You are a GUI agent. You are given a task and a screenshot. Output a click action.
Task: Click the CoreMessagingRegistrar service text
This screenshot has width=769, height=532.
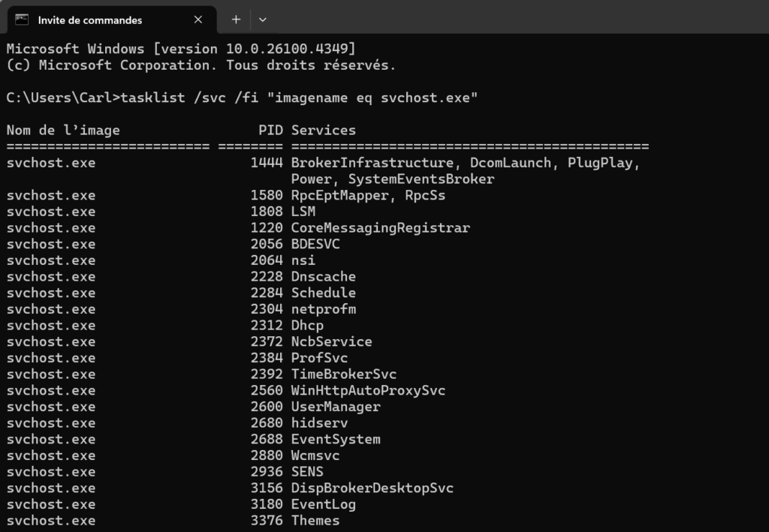click(381, 228)
